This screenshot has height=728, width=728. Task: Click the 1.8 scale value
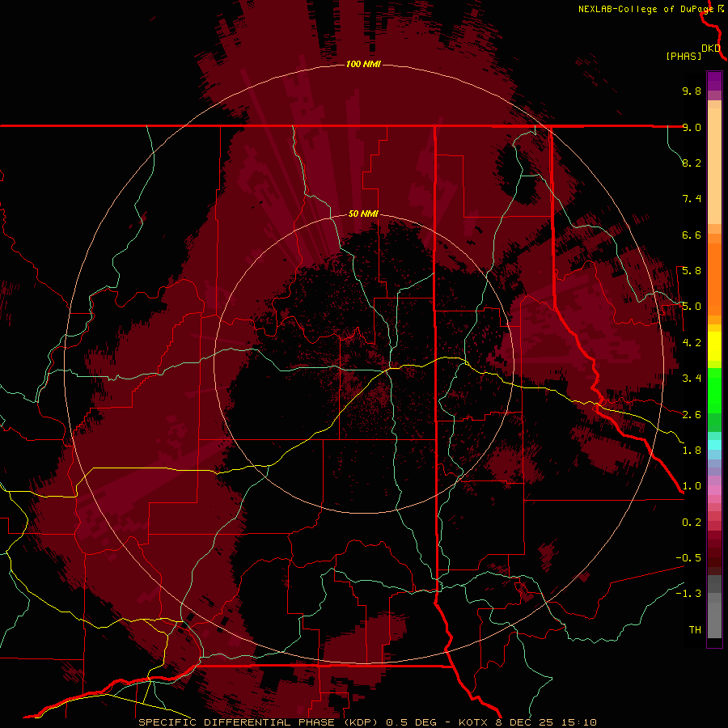[x=692, y=451]
